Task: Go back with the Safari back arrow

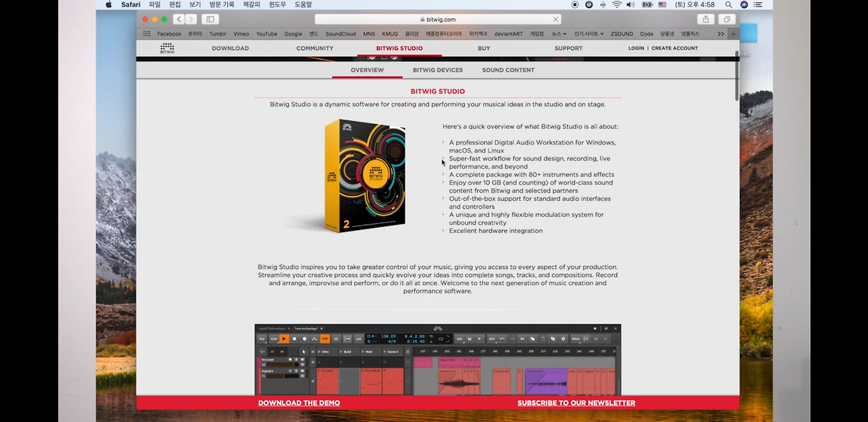Action: [x=179, y=19]
